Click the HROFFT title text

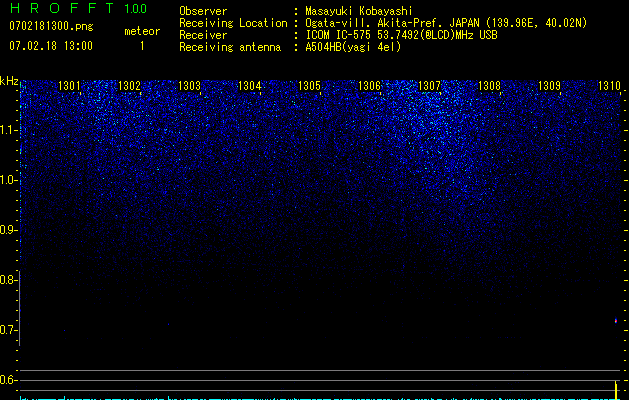tap(61, 8)
